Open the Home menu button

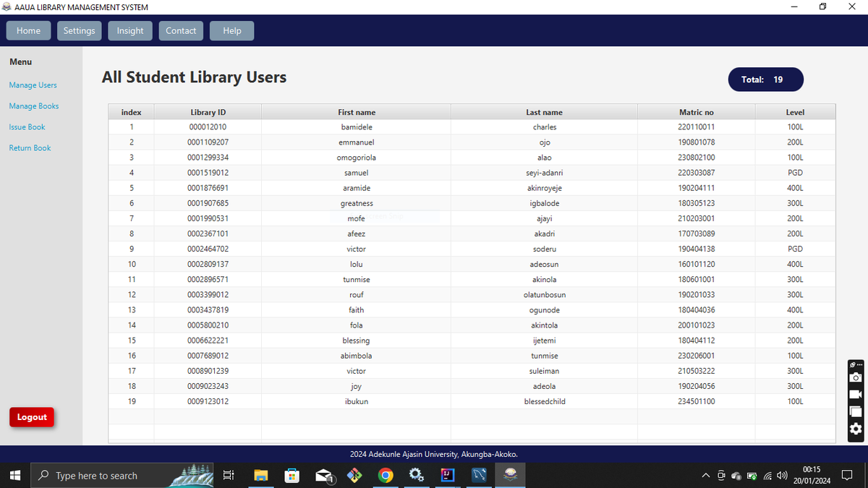[x=29, y=30]
